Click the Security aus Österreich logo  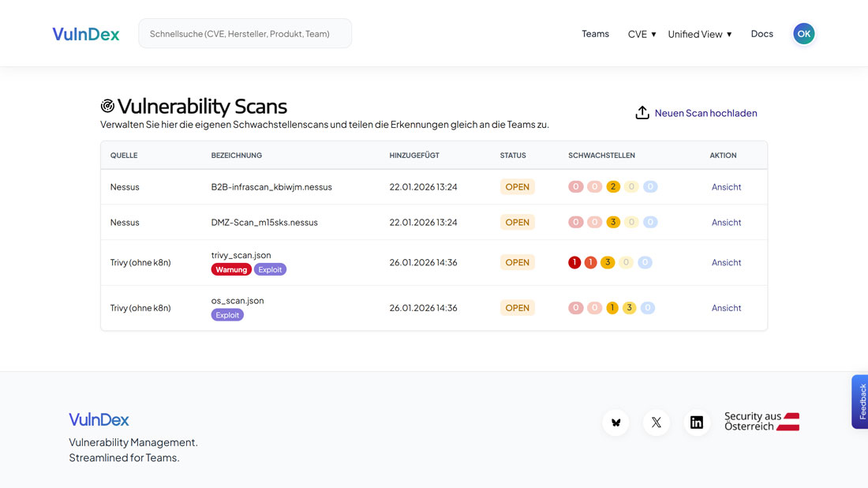coord(761,422)
